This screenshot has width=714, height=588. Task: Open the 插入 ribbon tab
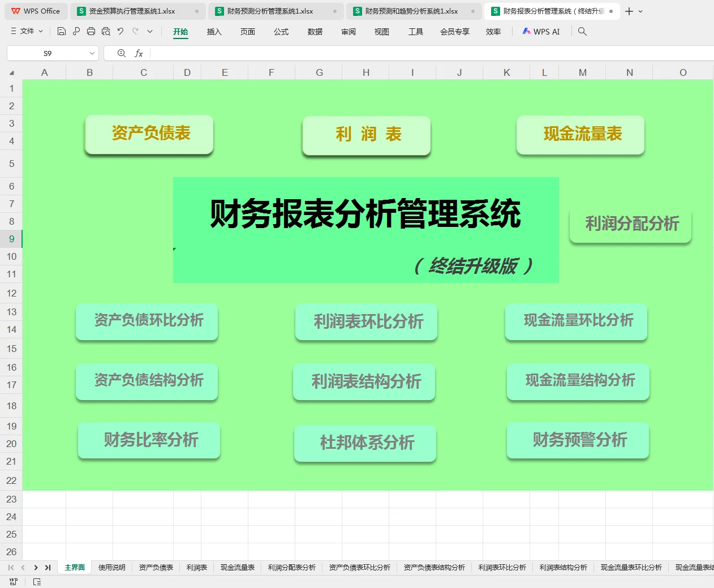click(x=214, y=32)
